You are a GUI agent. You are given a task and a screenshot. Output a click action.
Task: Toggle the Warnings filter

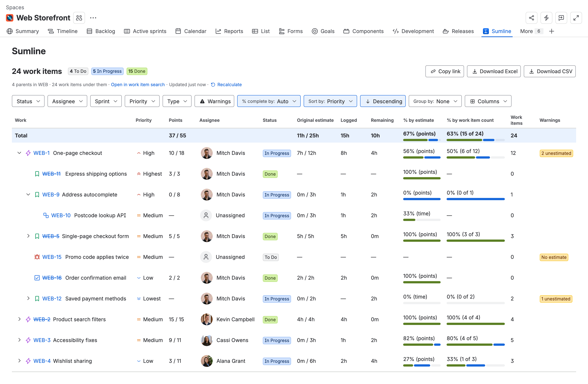[214, 101]
